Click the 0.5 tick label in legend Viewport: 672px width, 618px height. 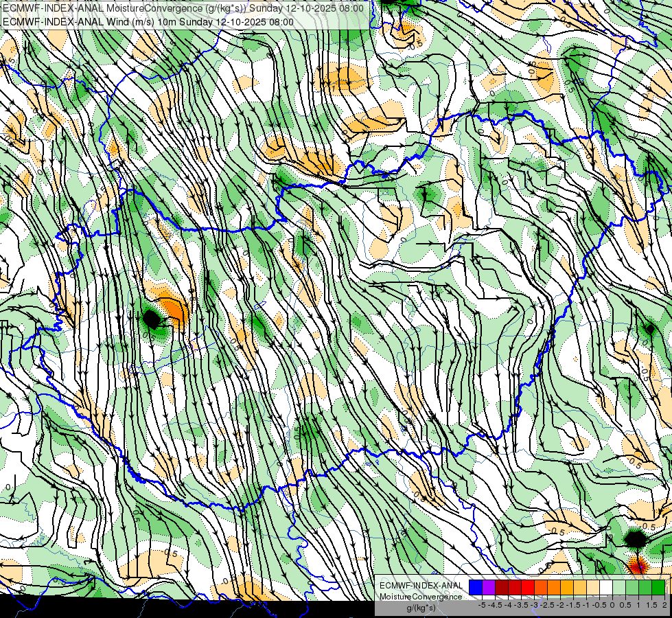click(625, 605)
